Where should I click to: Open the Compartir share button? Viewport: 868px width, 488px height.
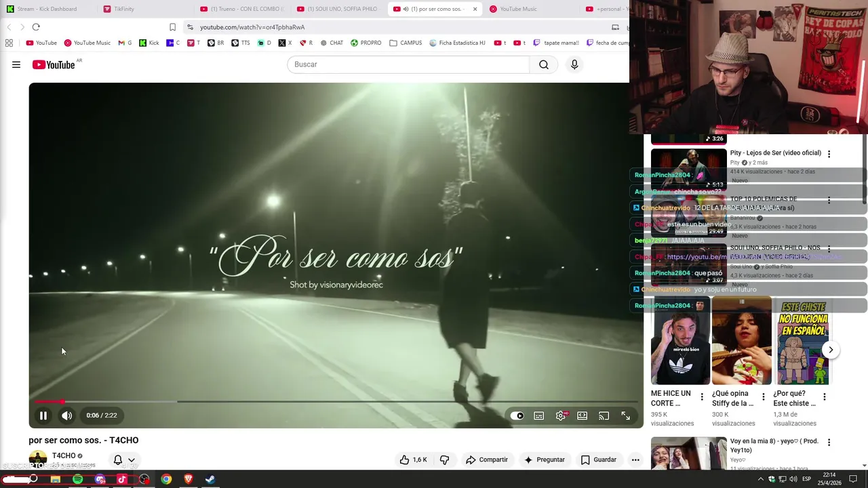click(487, 460)
